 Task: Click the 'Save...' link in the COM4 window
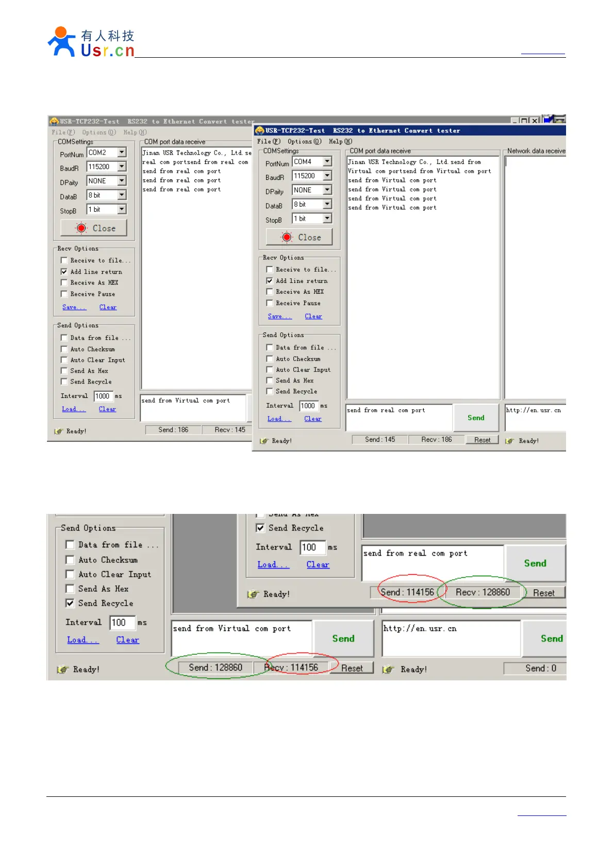pos(280,316)
